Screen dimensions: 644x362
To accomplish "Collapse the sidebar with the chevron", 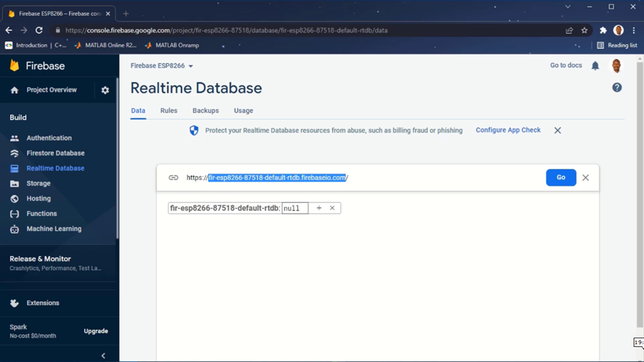I will [x=103, y=356].
